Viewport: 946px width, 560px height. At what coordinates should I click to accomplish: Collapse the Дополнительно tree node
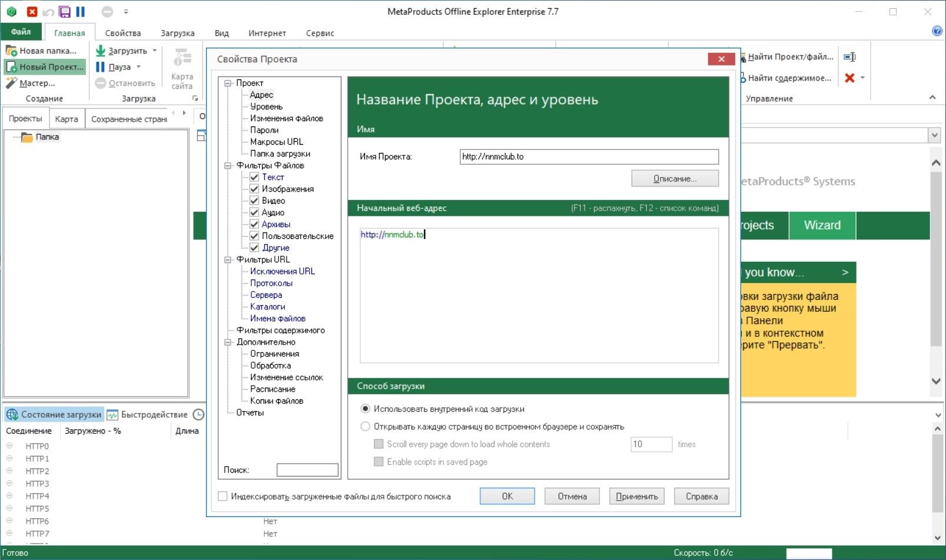(228, 342)
